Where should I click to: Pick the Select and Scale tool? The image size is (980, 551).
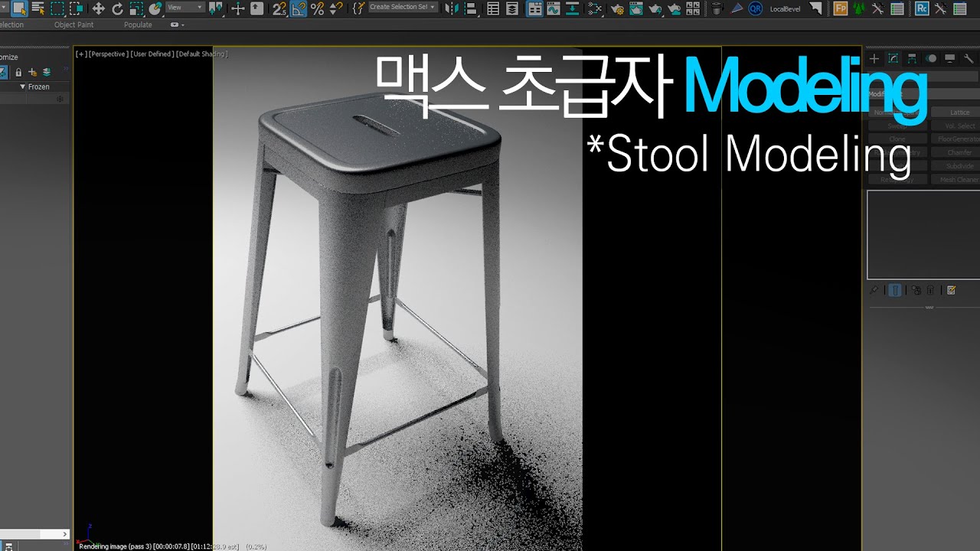click(136, 8)
